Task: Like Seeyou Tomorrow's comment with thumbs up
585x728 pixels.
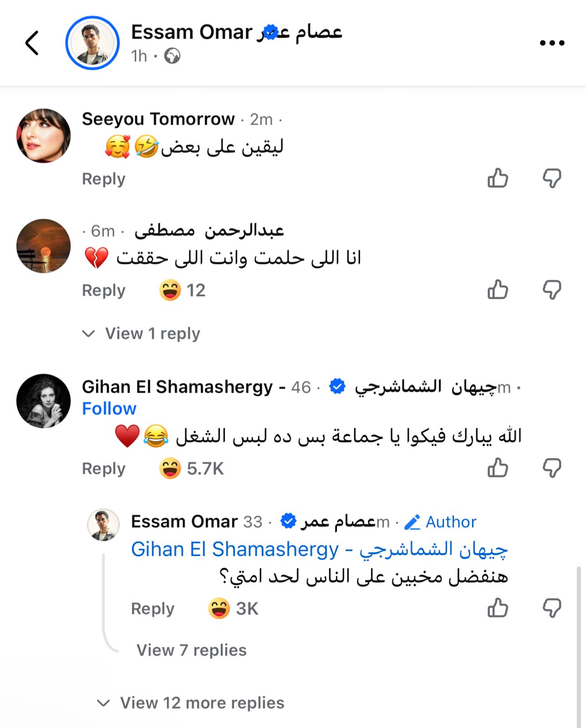Action: (x=498, y=178)
